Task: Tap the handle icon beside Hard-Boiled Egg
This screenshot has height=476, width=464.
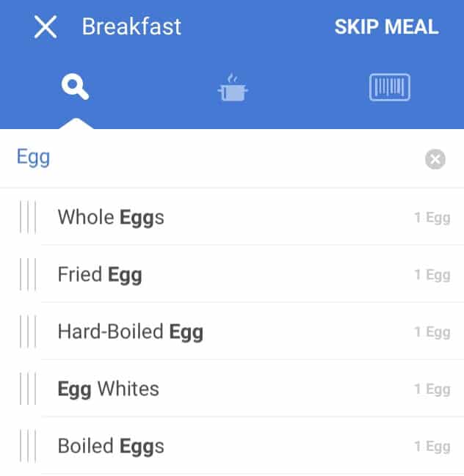Action: pos(28,332)
